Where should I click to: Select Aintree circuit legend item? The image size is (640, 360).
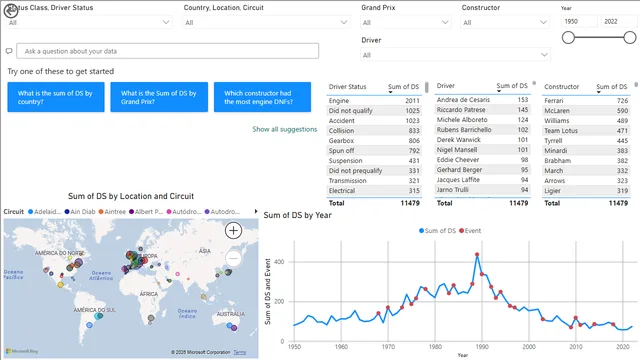coord(112,211)
